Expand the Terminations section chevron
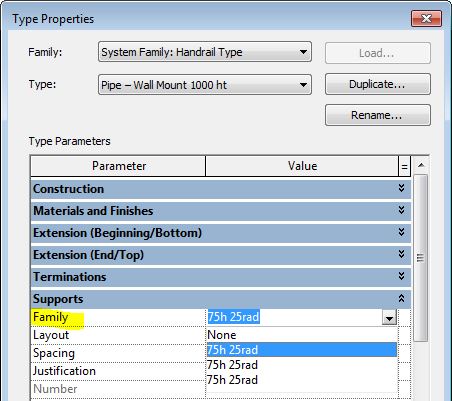This screenshot has height=401, width=452. coord(402,276)
